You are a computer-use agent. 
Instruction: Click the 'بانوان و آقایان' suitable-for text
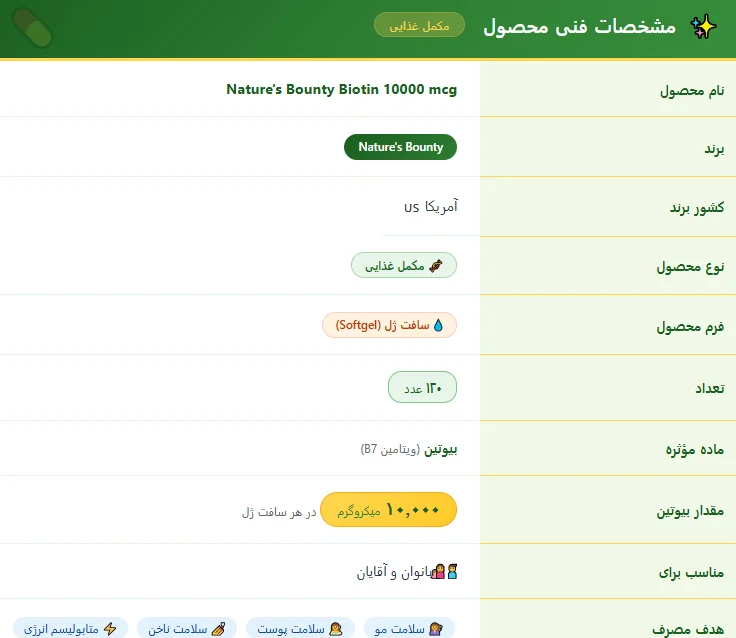point(394,572)
